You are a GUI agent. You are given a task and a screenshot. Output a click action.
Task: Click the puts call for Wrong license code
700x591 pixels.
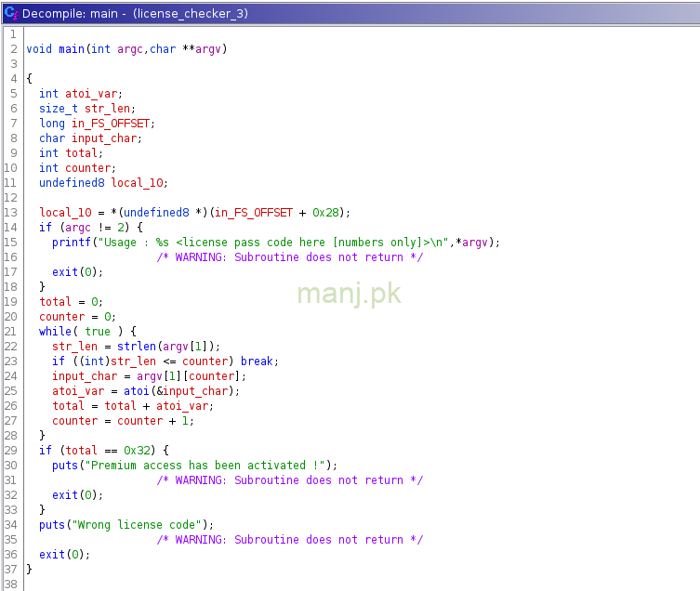52,525
